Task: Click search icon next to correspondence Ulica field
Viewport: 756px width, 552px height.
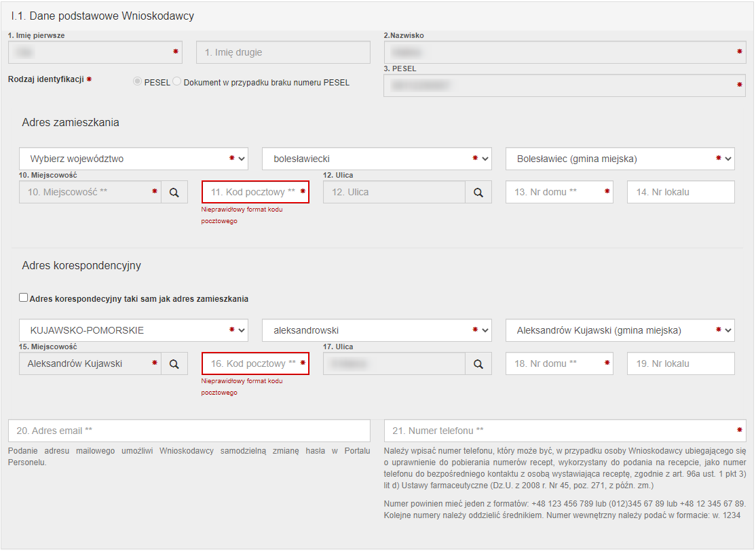Action: [478, 364]
